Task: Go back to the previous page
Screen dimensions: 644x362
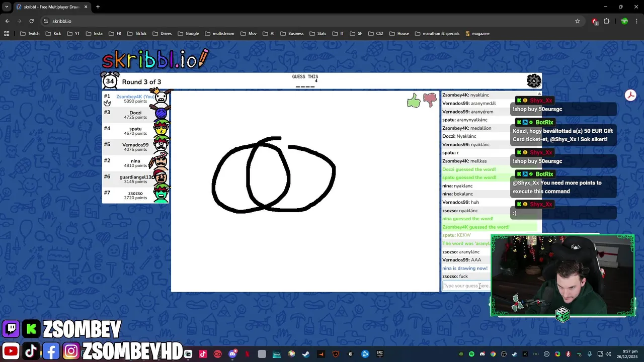Action: [7, 21]
